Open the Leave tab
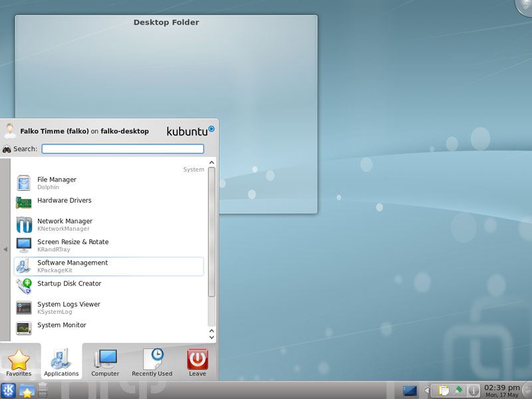 [198, 362]
